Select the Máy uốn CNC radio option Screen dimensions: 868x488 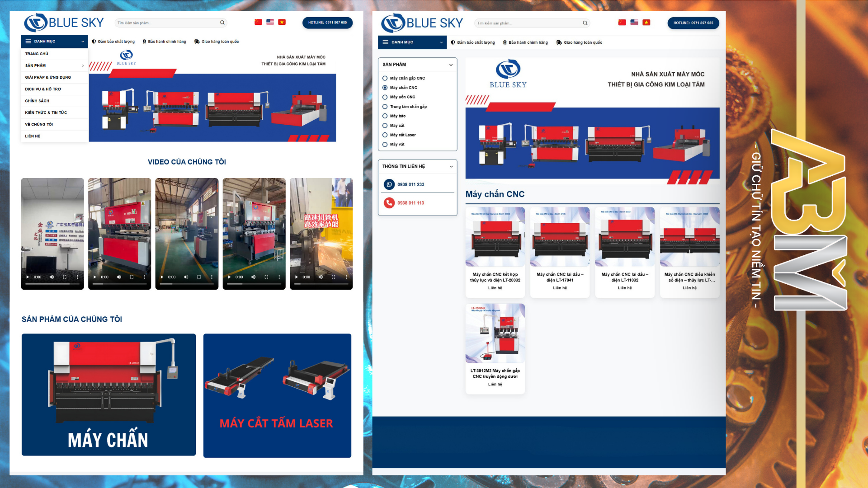(x=385, y=97)
